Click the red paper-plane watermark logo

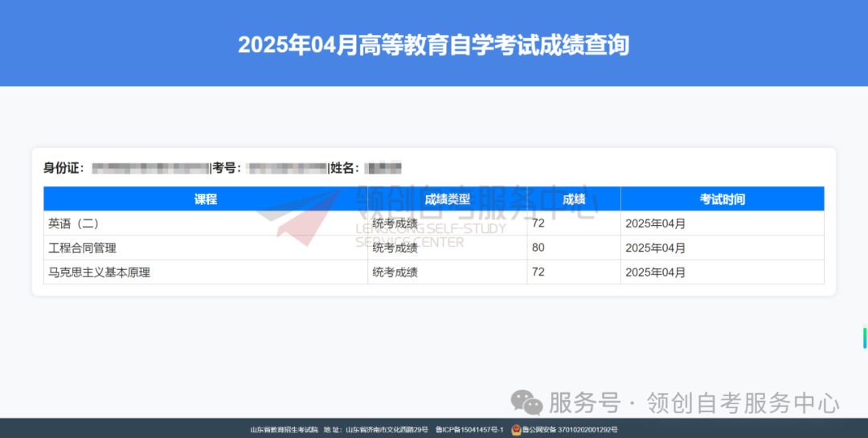(297, 215)
